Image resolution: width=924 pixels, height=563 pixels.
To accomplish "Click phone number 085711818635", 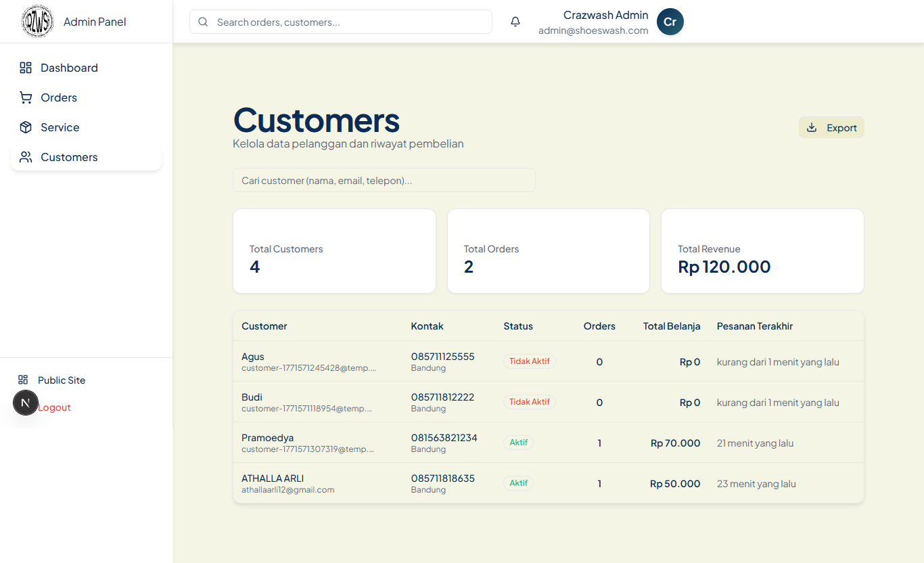I will (x=443, y=478).
